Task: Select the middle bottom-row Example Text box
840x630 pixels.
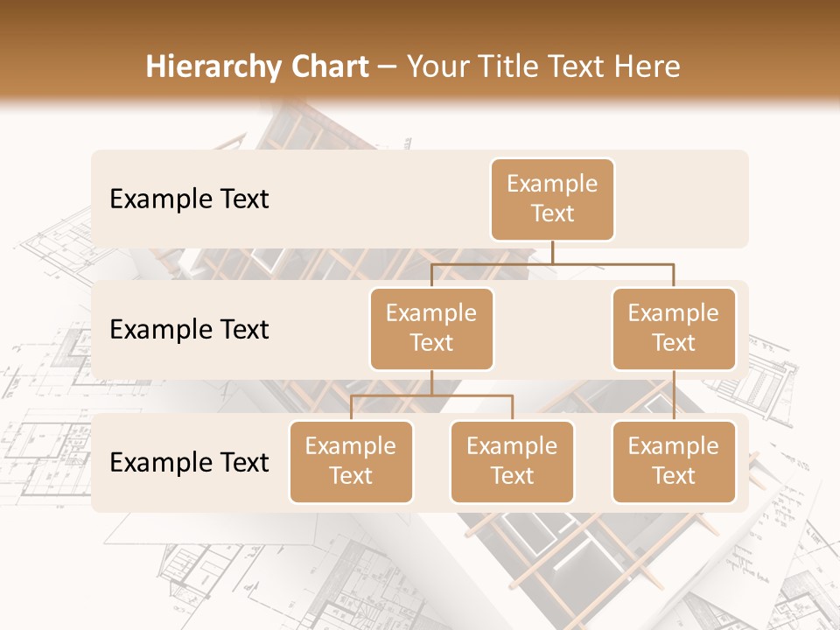Action: point(512,462)
